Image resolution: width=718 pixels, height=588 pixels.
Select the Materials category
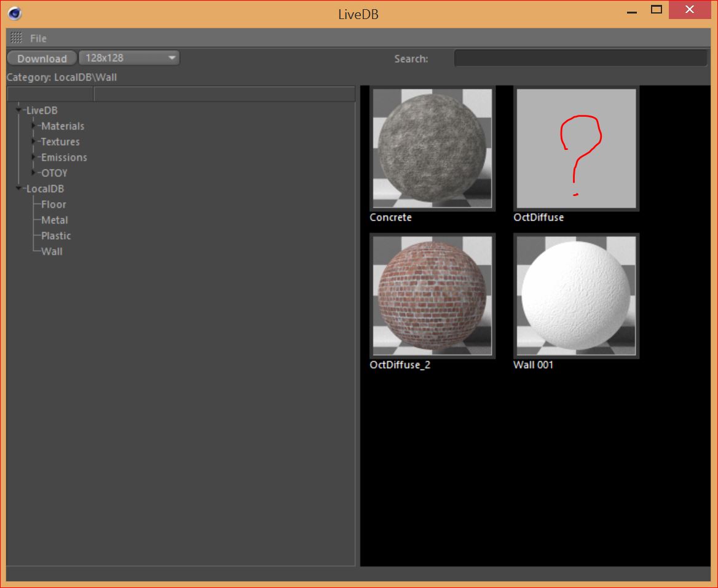click(x=63, y=126)
